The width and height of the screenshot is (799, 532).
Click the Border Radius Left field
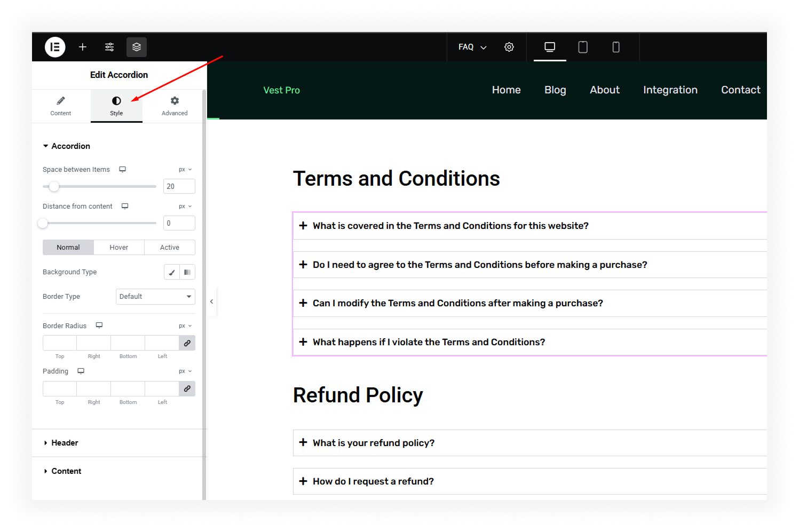coord(162,343)
